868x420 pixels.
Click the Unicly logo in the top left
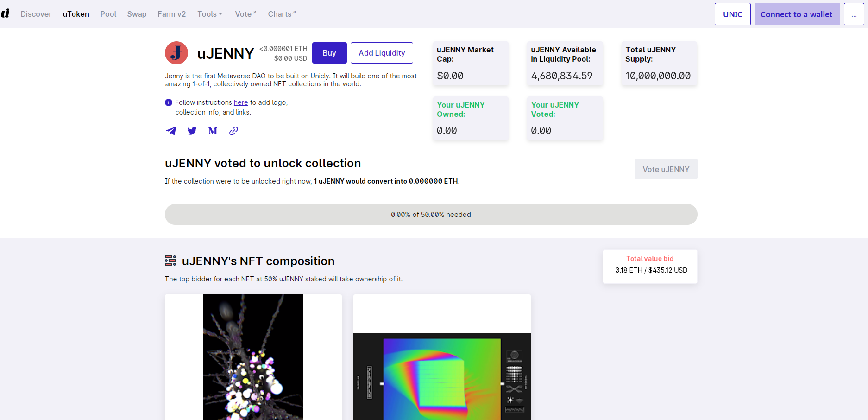[6, 13]
